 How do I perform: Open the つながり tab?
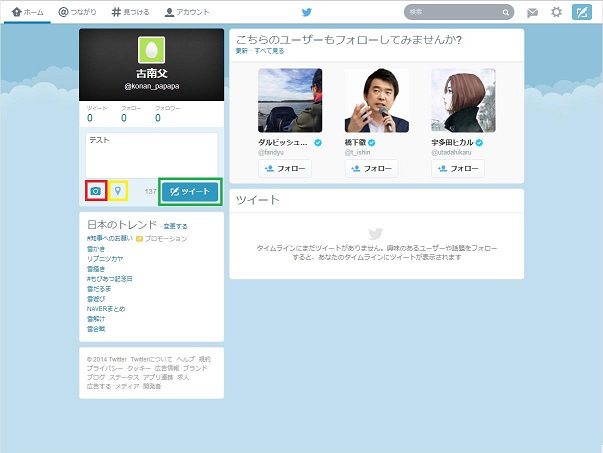click(x=77, y=12)
